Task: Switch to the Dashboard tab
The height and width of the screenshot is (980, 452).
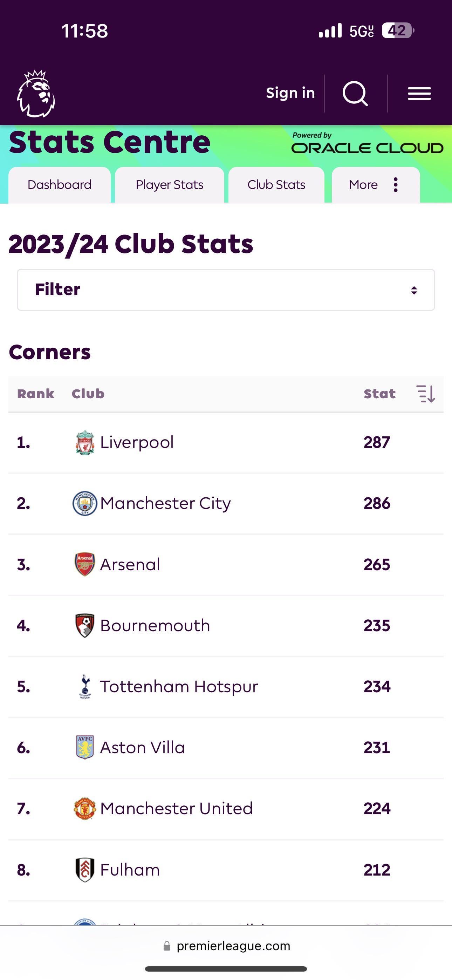Action: pos(60,185)
